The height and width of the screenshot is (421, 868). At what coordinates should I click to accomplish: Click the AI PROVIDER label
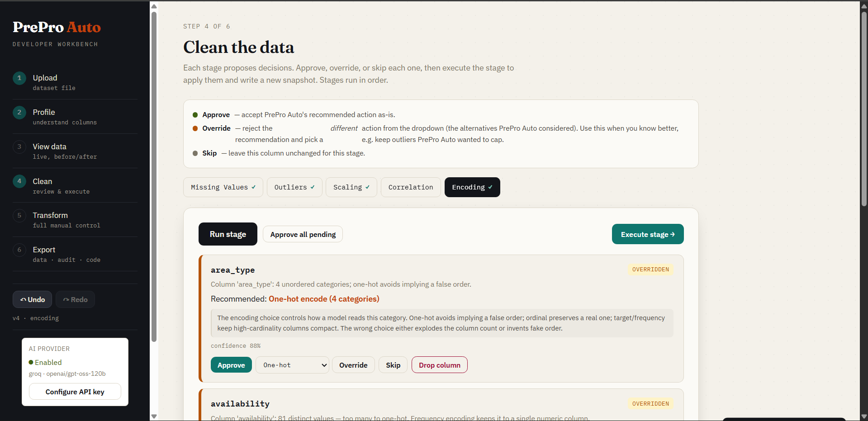(49, 349)
